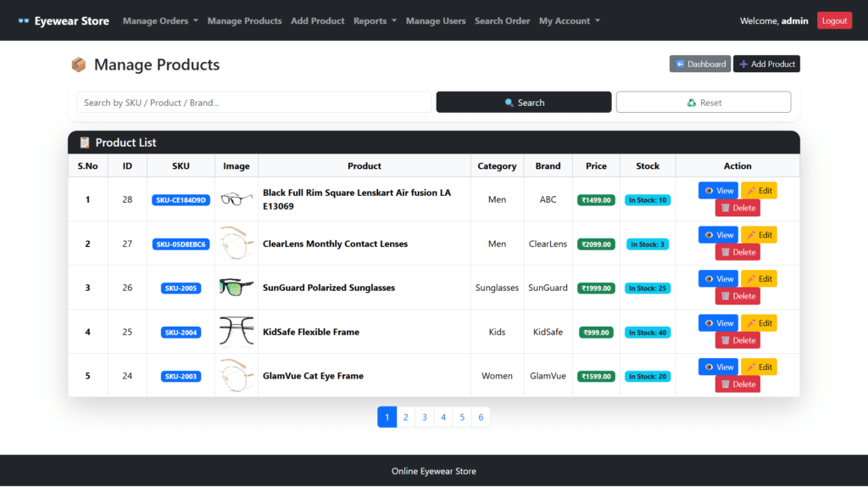The image size is (868, 487).
Task: Edit the Black Full Rim Square product
Action: [x=759, y=191]
